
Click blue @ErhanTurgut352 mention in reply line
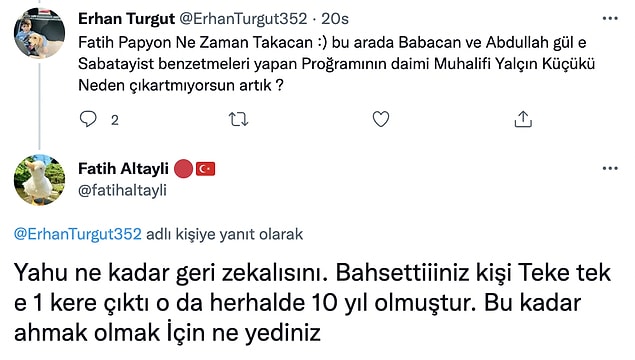click(78, 234)
